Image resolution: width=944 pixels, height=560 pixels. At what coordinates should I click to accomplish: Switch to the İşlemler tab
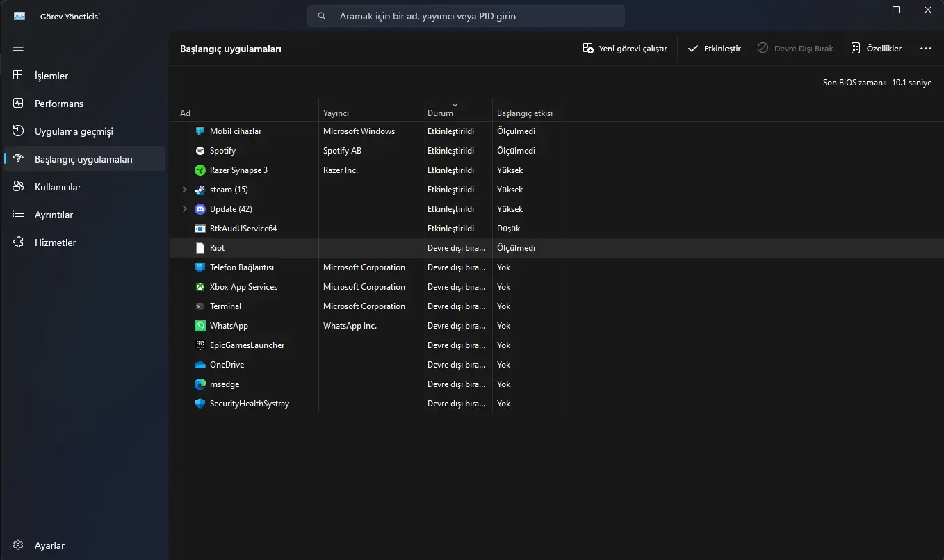click(x=85, y=76)
